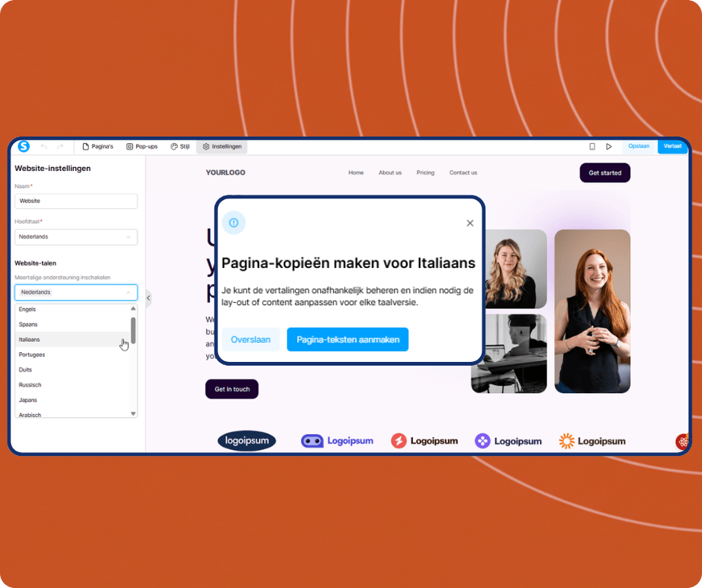
Task: Select Russisch from the language list
Action: click(72, 385)
